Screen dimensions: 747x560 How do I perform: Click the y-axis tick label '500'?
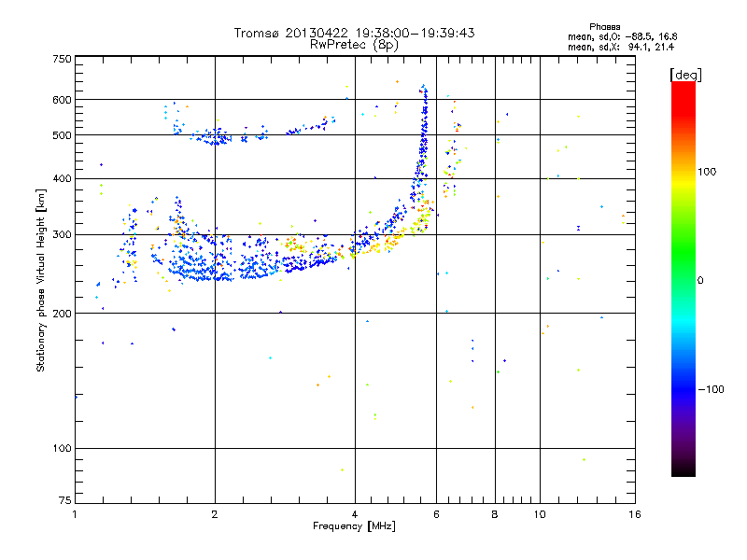(63, 135)
